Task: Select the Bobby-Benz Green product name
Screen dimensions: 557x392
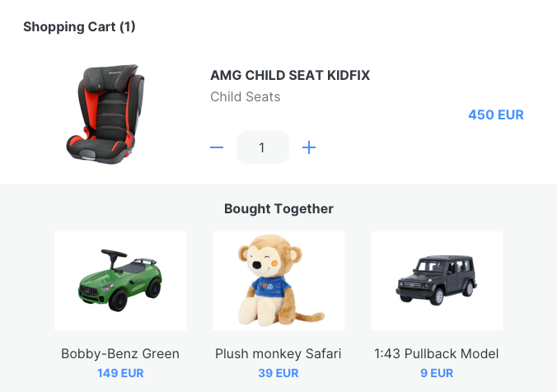Action: pyautogui.click(x=120, y=354)
